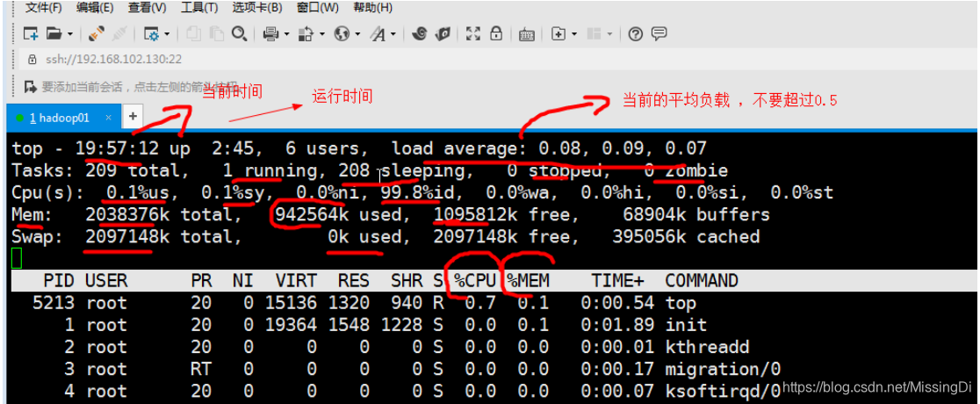980x404 pixels.
Task: Launch Xftp via the spiral icon
Action: click(x=420, y=33)
